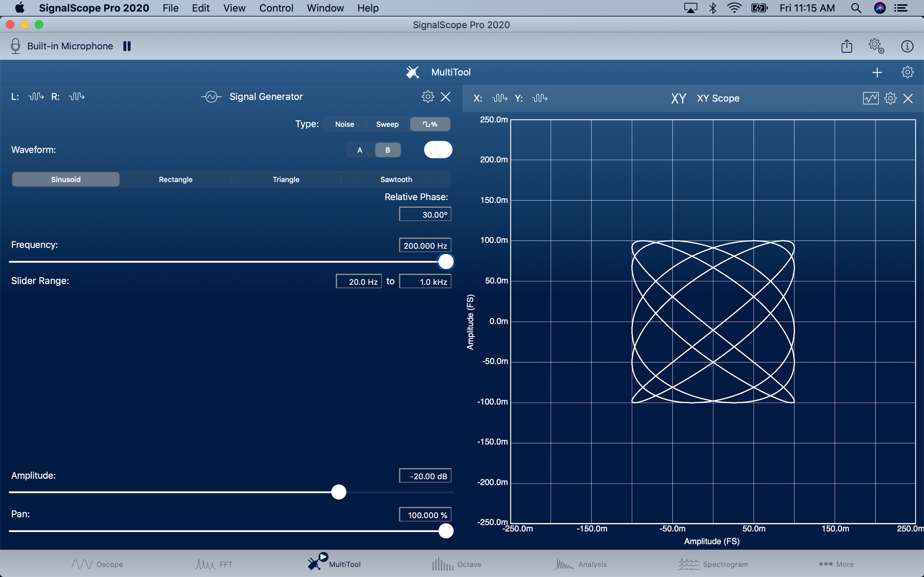Click the Y channel input selector
This screenshot has height=577, width=924.
540,98
